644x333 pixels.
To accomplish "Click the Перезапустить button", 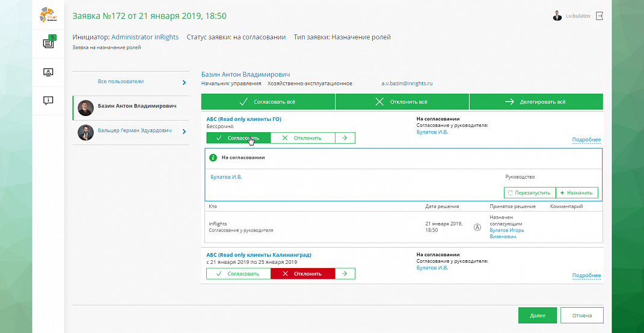I will click(529, 192).
